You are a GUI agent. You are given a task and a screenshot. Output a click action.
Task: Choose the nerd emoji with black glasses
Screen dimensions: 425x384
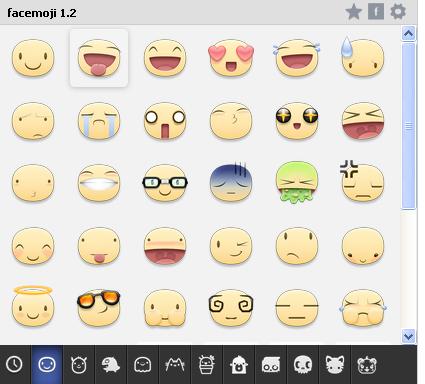pos(165,183)
